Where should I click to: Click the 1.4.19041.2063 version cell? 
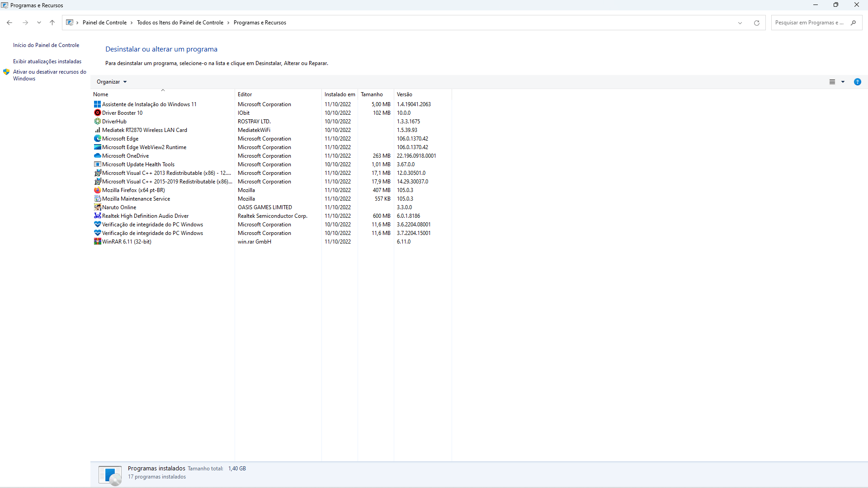(x=414, y=104)
